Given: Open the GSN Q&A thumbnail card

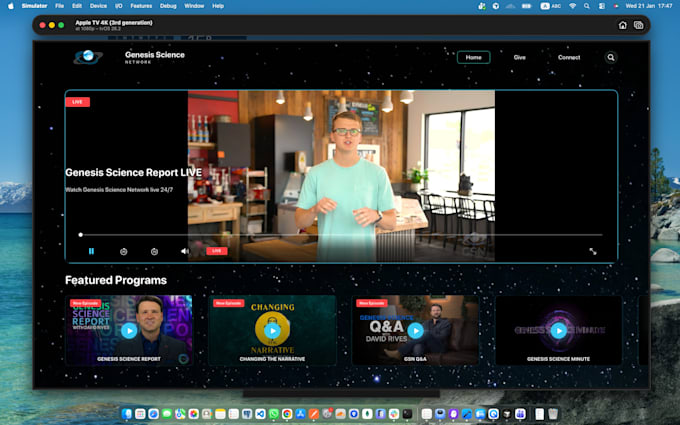Looking at the screenshot, I should tap(415, 330).
